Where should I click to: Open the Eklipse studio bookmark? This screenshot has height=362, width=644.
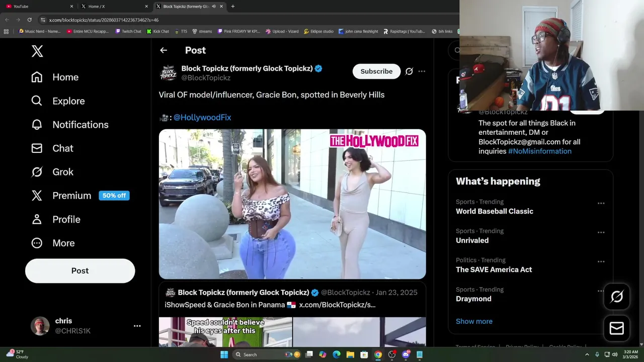(318, 31)
